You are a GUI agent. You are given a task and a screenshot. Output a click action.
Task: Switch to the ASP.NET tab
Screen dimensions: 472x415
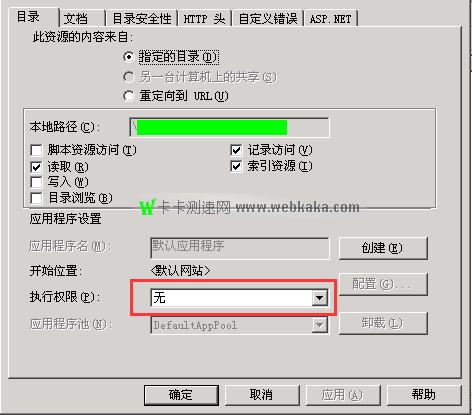(x=331, y=18)
